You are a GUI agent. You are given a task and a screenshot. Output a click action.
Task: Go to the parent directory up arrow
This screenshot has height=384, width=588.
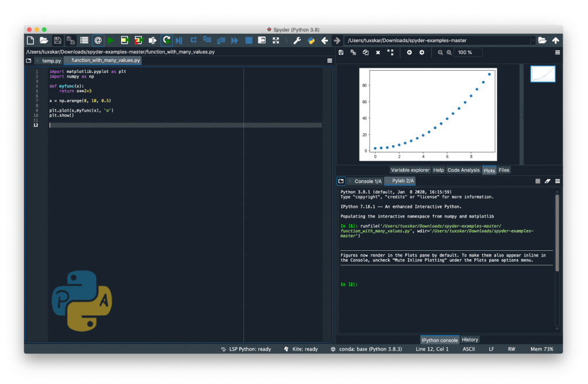coord(556,40)
